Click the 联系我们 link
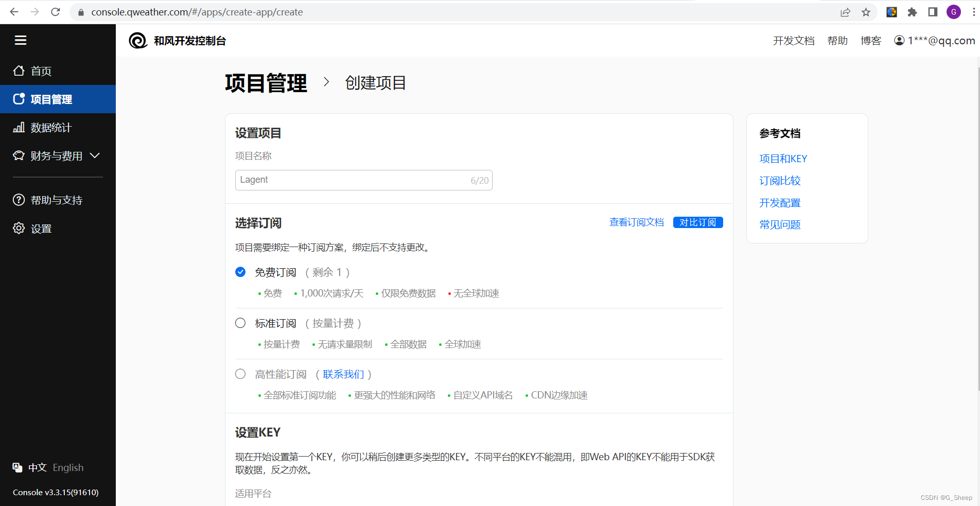 pyautogui.click(x=343, y=374)
